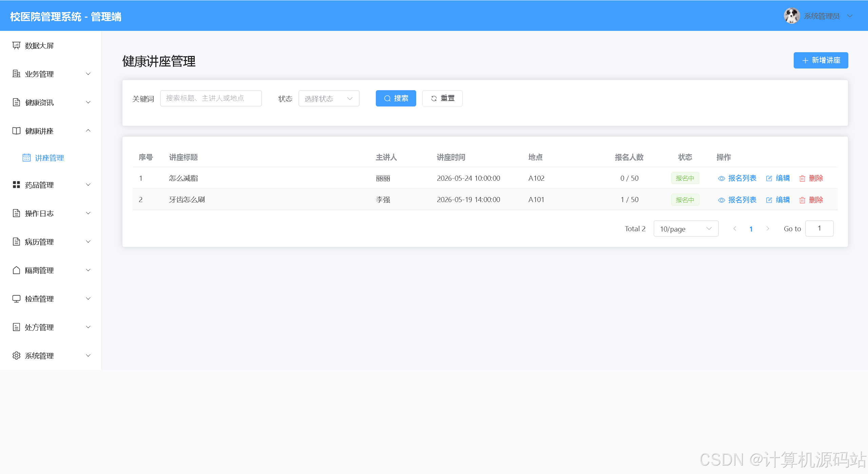Click the 检查管理 monitor icon

(16, 299)
